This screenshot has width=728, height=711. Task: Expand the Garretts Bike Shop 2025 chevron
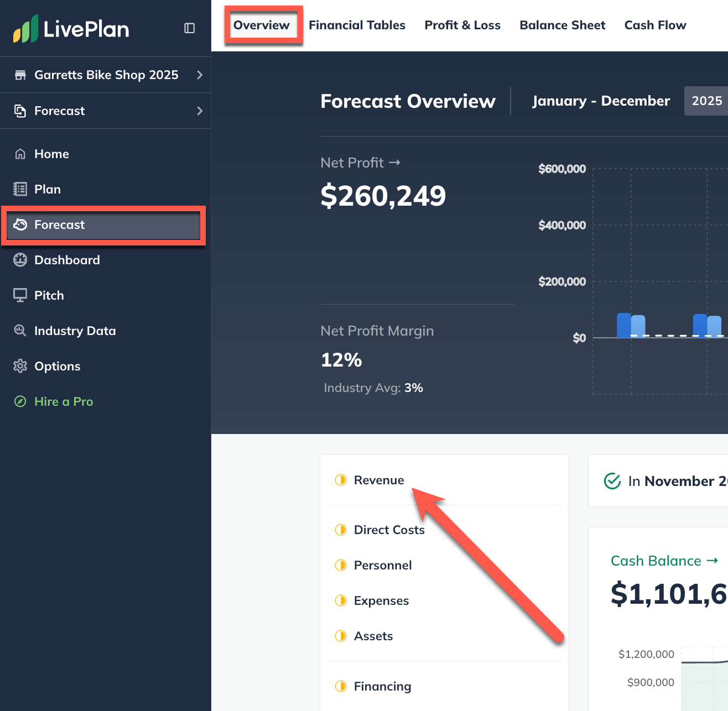click(200, 75)
